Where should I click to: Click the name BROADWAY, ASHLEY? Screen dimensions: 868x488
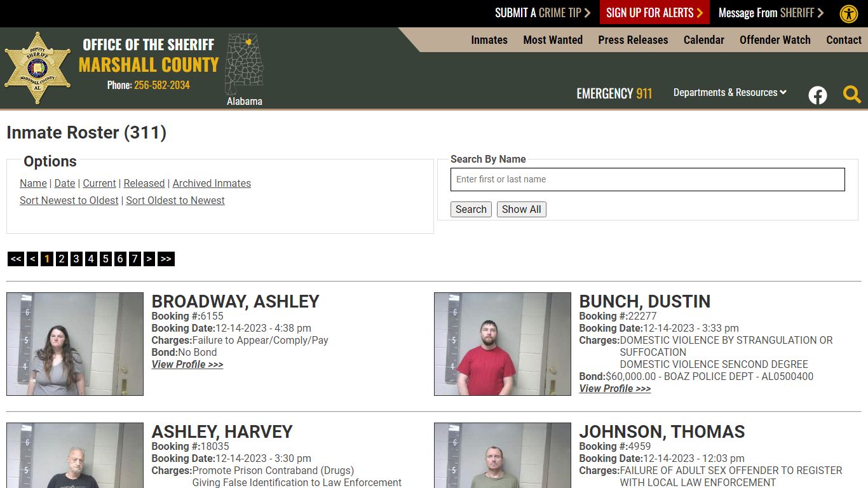[235, 301]
